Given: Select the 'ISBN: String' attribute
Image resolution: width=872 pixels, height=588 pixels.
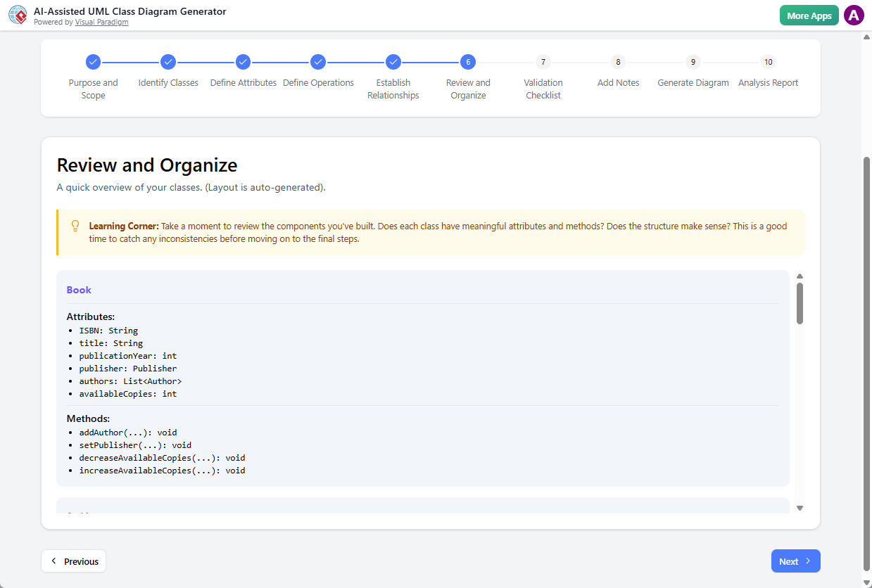Looking at the screenshot, I should click(108, 331).
